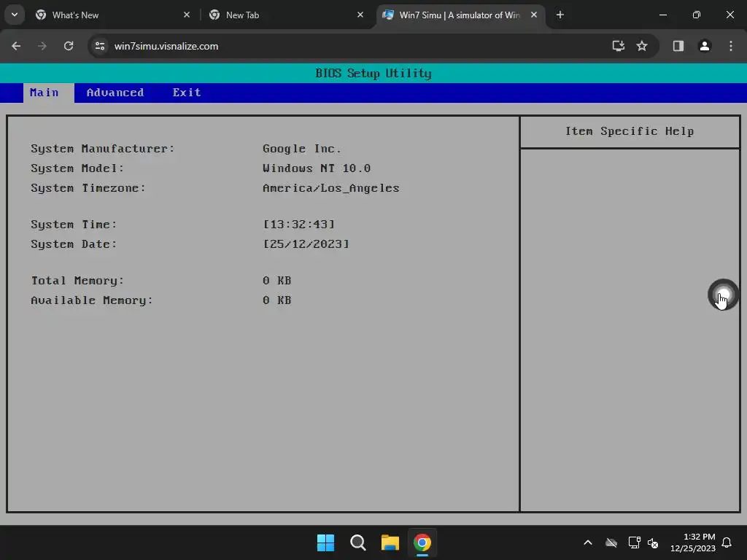Go back to the previous page
The image size is (747, 560).
click(16, 46)
